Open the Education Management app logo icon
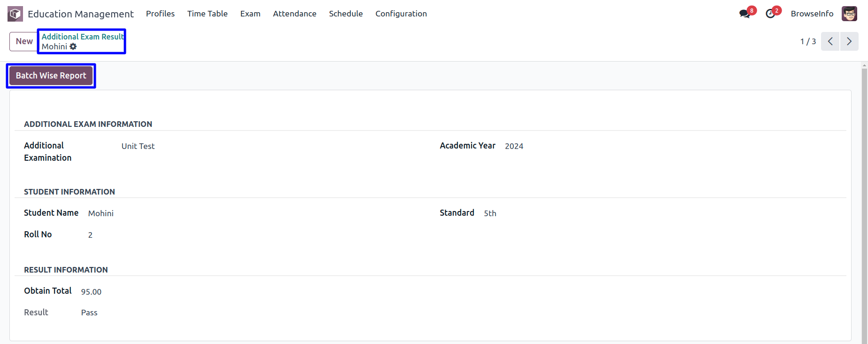The width and height of the screenshot is (868, 344). 15,14
